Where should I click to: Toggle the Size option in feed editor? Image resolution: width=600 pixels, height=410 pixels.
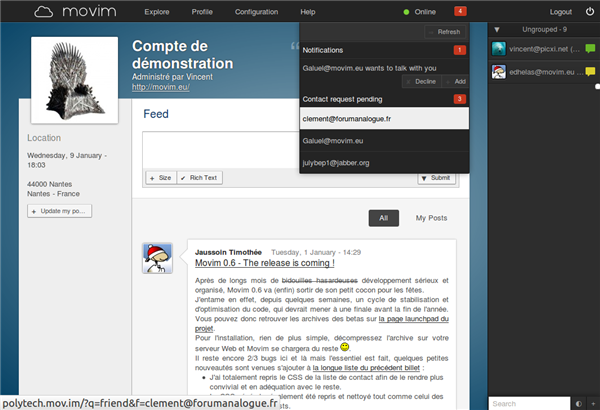click(x=160, y=177)
